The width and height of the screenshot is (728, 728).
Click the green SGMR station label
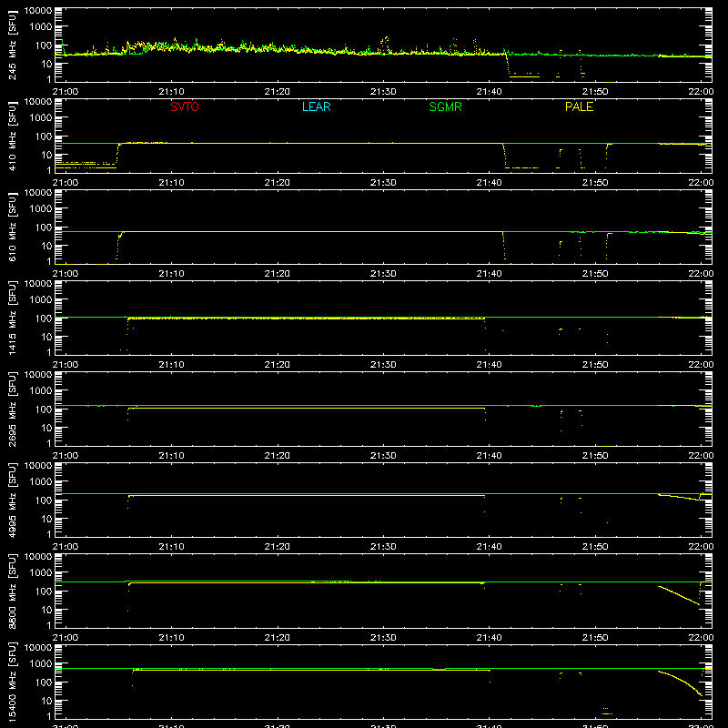tap(445, 106)
